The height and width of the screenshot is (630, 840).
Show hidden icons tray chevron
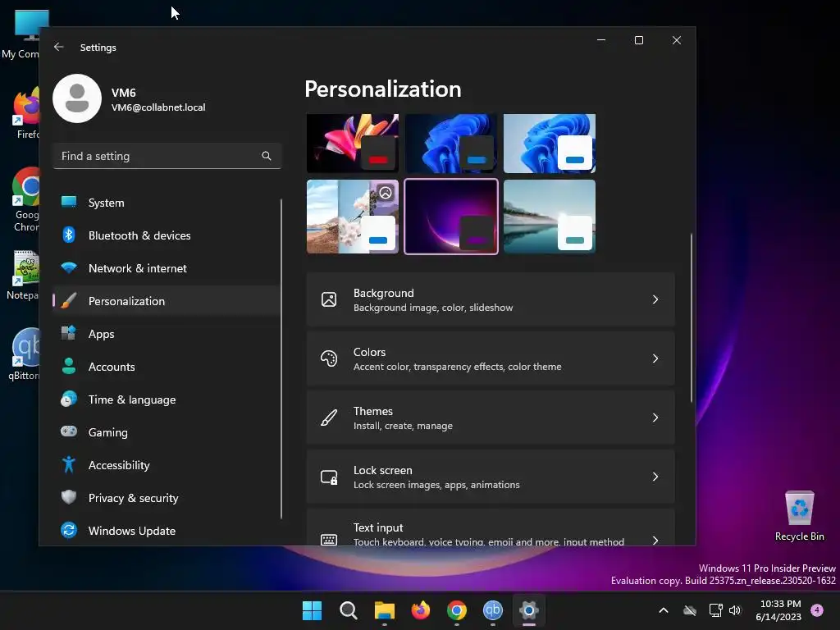click(x=663, y=610)
